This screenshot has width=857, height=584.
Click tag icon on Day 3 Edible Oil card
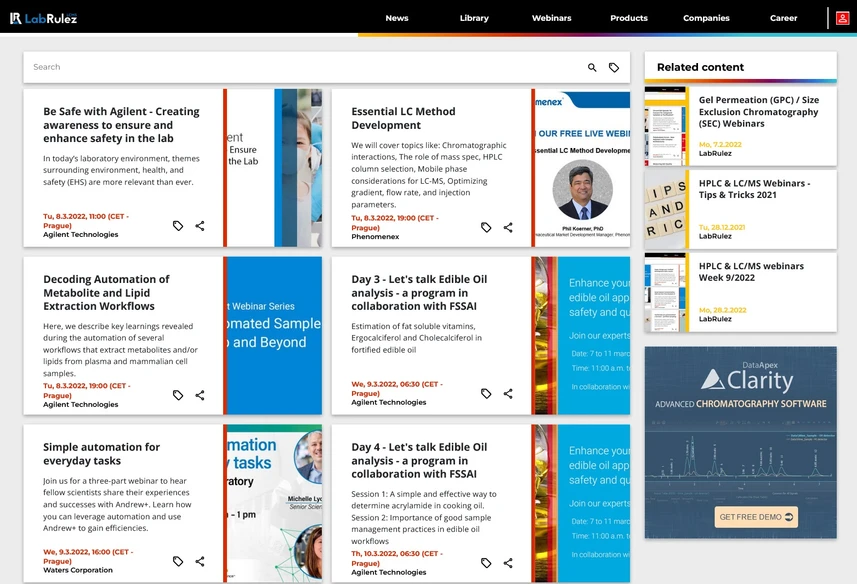[486, 393]
